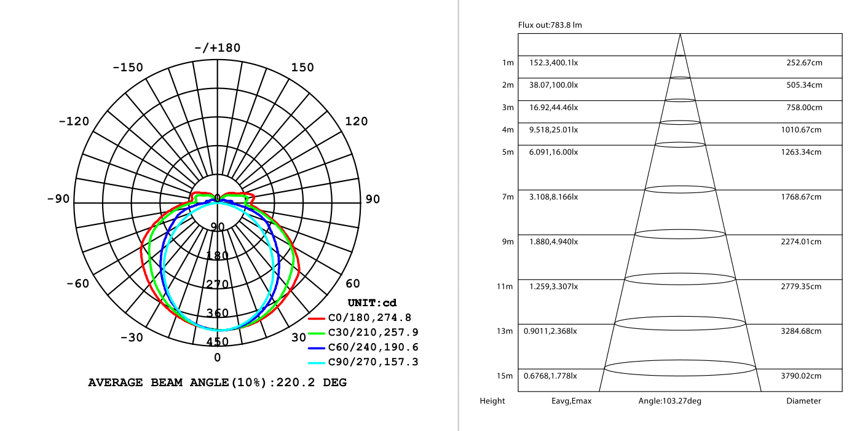This screenshot has height=431, width=868.
Task: Click the 152.3,400.1lx illuminance value
Action: tap(553, 63)
